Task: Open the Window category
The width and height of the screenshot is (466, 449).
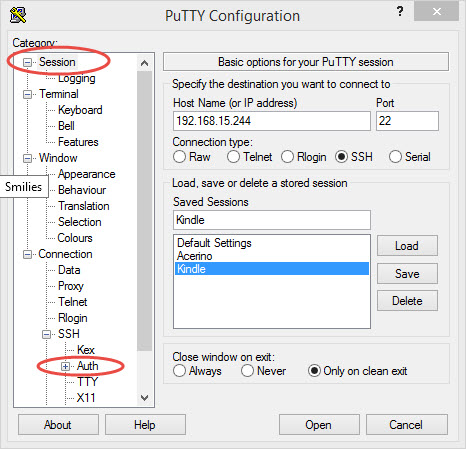Action: pos(58,158)
